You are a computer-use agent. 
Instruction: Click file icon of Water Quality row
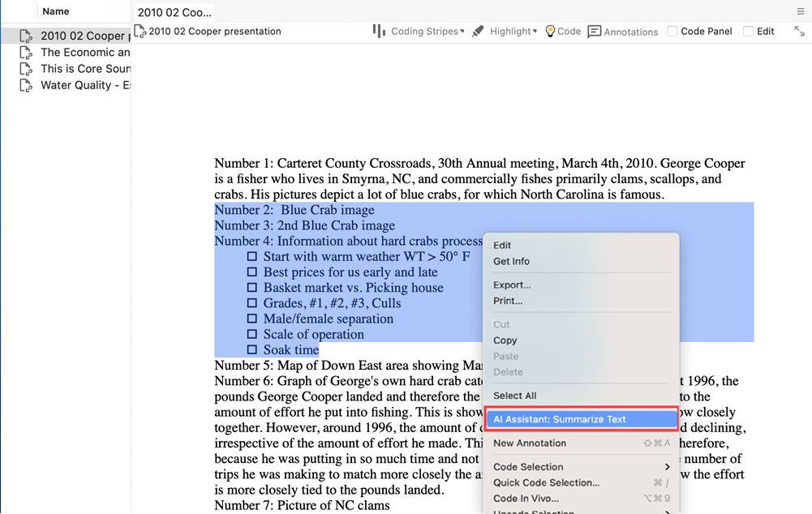point(25,85)
